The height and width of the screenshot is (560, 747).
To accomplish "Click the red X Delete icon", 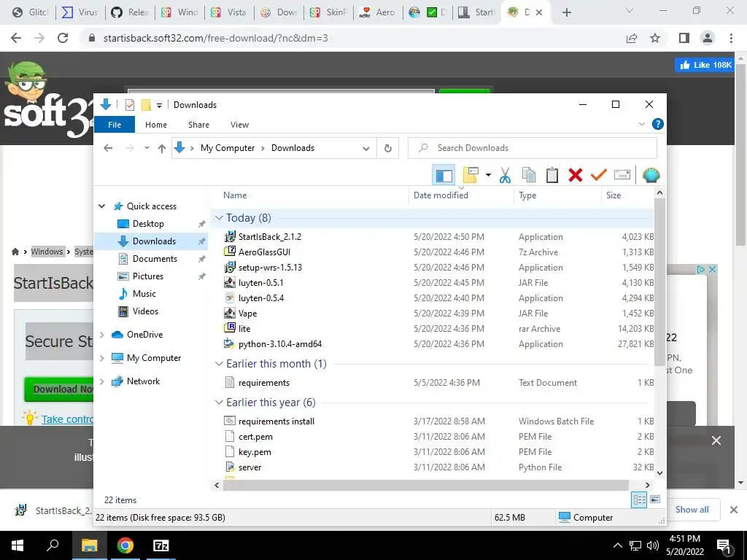I will coord(576,175).
